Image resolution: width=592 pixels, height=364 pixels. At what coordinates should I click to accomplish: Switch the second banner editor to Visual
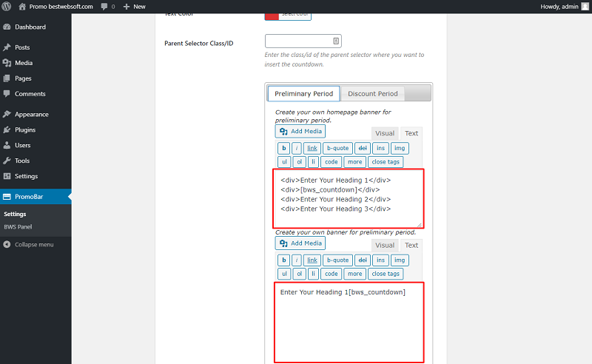385,246
